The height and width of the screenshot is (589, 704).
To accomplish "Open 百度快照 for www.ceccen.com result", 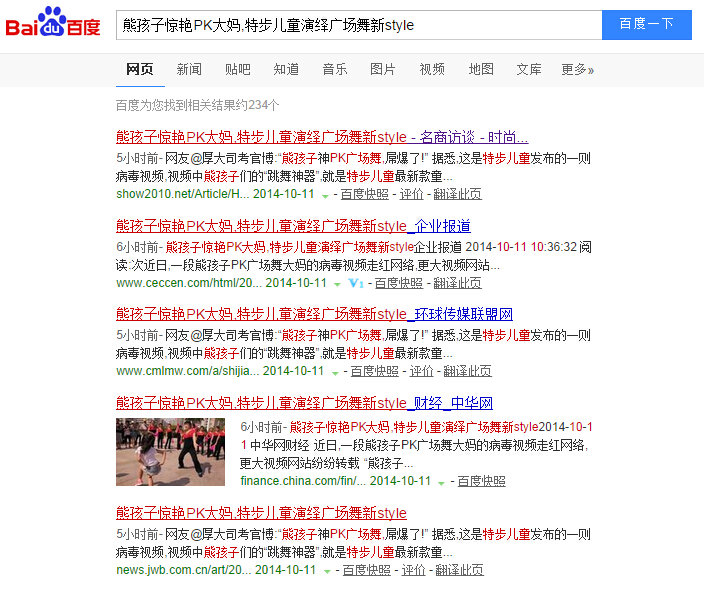I will coord(399,283).
